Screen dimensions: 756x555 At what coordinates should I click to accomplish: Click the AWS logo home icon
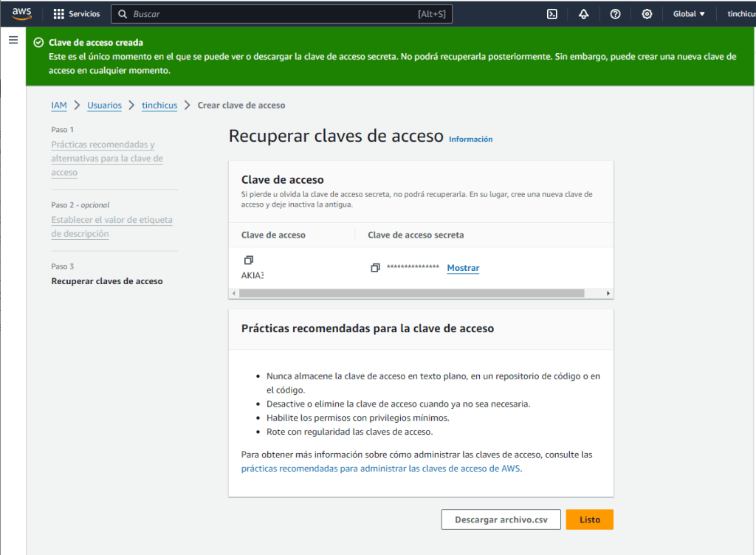[21, 13]
